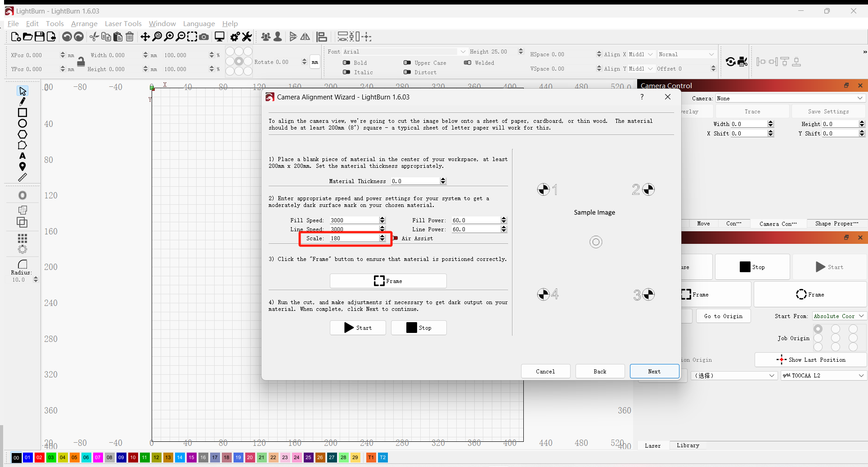Click the Scale input field
This screenshot has width=868, height=467.
pyautogui.click(x=354, y=238)
